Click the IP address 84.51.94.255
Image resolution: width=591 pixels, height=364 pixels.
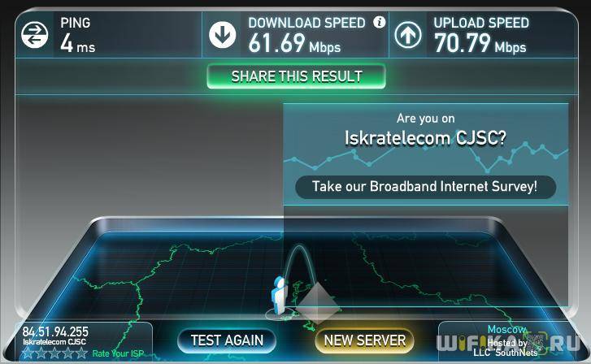coord(55,331)
